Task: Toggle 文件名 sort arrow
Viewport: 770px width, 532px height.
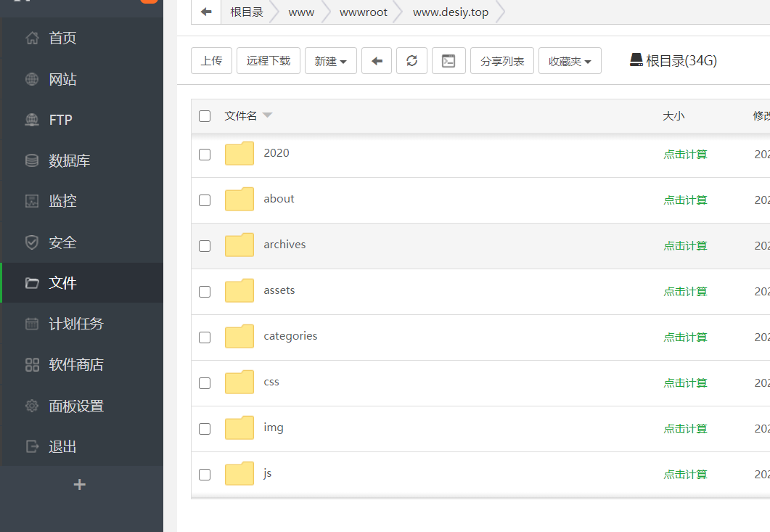Action: tap(267, 115)
